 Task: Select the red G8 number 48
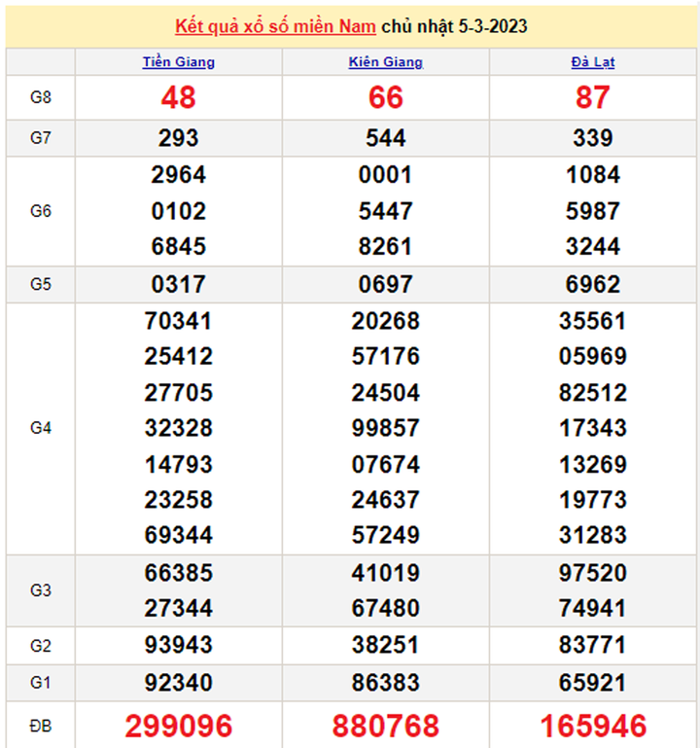(x=179, y=97)
